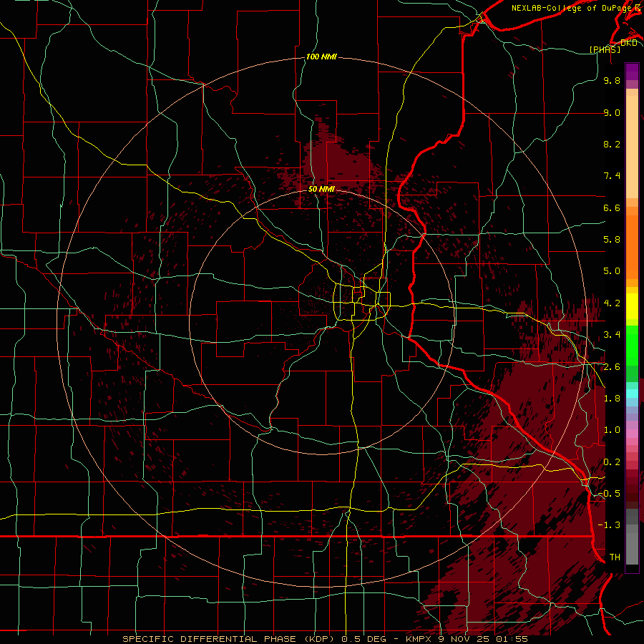Image resolution: width=644 pixels, height=644 pixels.
Task: Click the 100 NMI range ring label
Action: point(321,57)
